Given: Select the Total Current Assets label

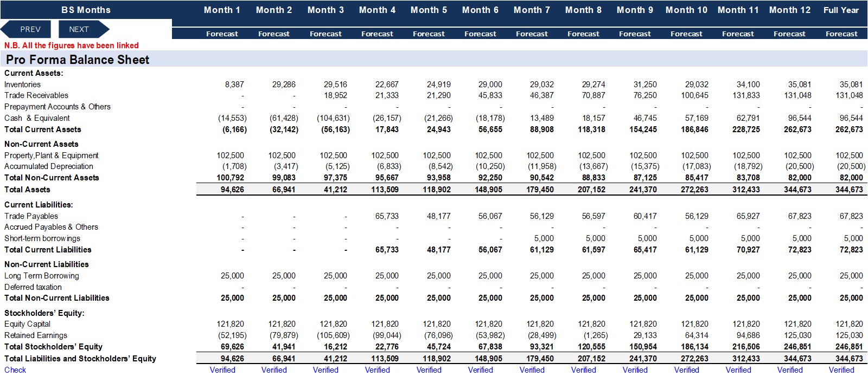Looking at the screenshot, I should (x=43, y=129).
